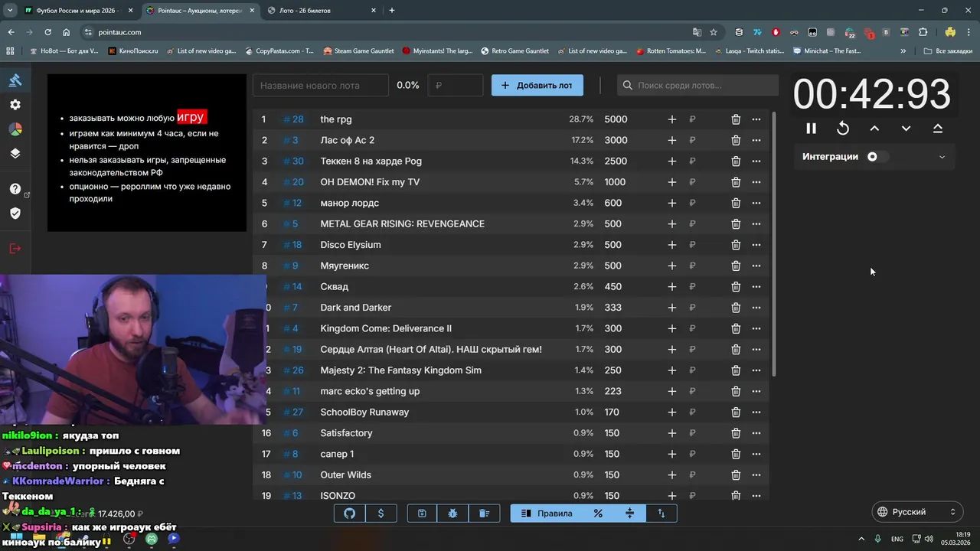The image size is (980, 551).
Task: Click the bug report icon in bottom toolbar
Action: pos(453,514)
